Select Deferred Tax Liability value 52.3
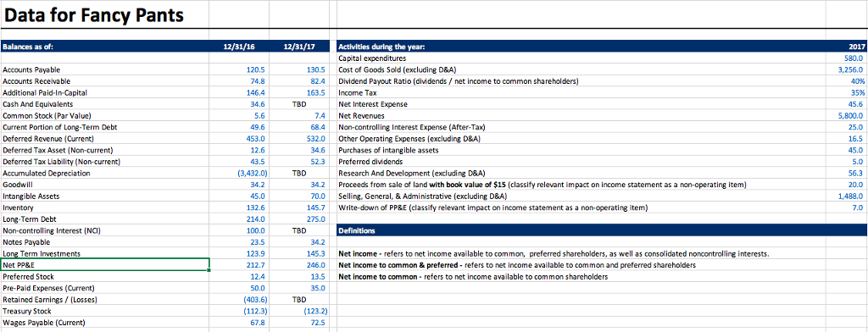Image resolution: width=868 pixels, height=332 pixels. [299, 162]
